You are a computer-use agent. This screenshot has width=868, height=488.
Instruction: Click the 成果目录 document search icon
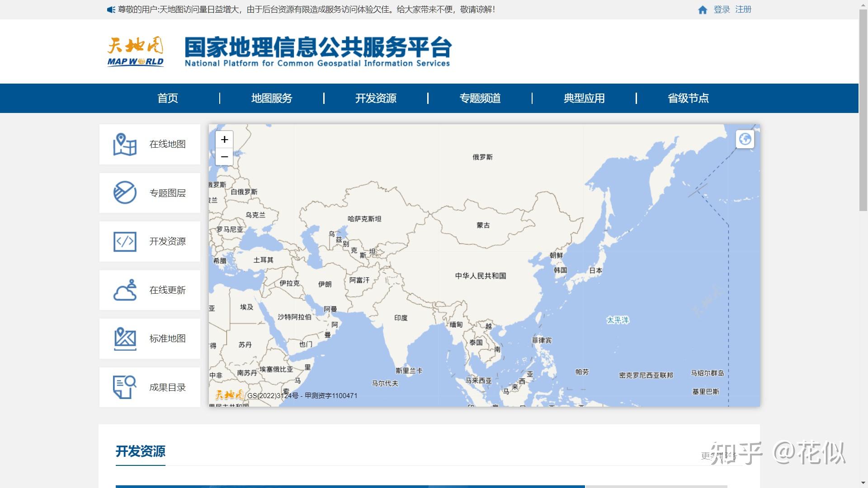[125, 387]
